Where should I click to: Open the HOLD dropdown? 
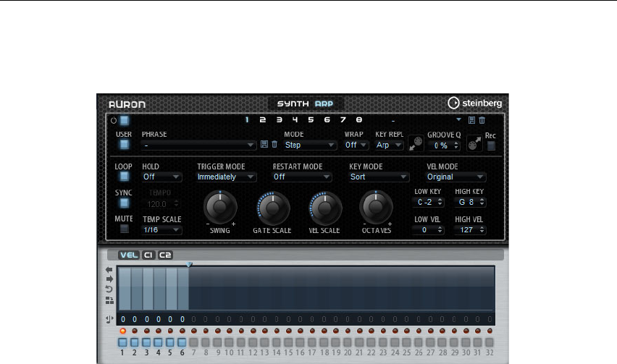(161, 177)
